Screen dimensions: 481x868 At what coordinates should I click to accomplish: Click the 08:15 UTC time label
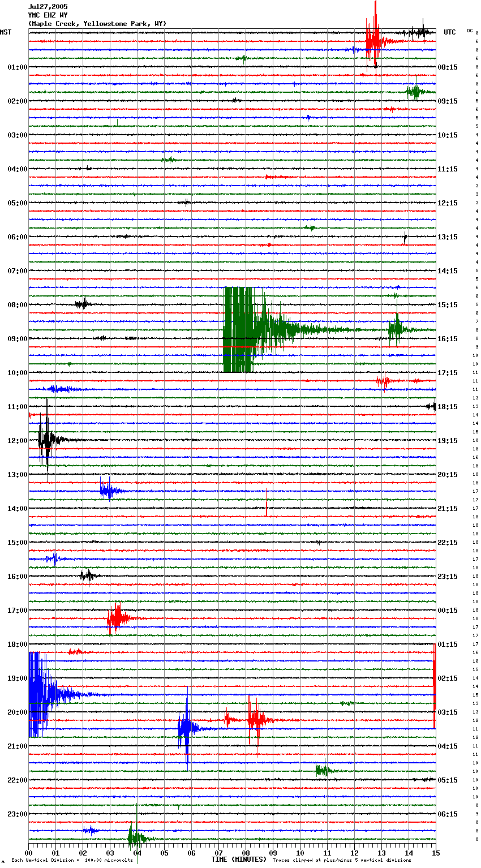coord(448,67)
